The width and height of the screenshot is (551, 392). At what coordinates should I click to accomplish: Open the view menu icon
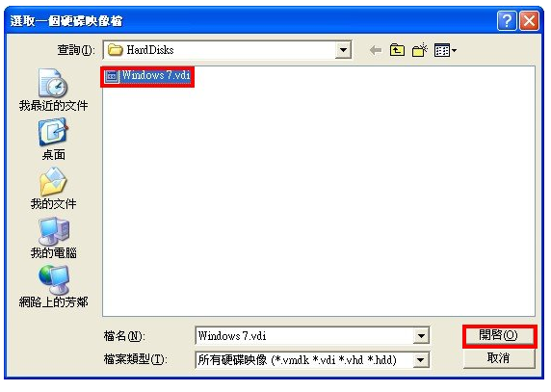click(x=445, y=50)
